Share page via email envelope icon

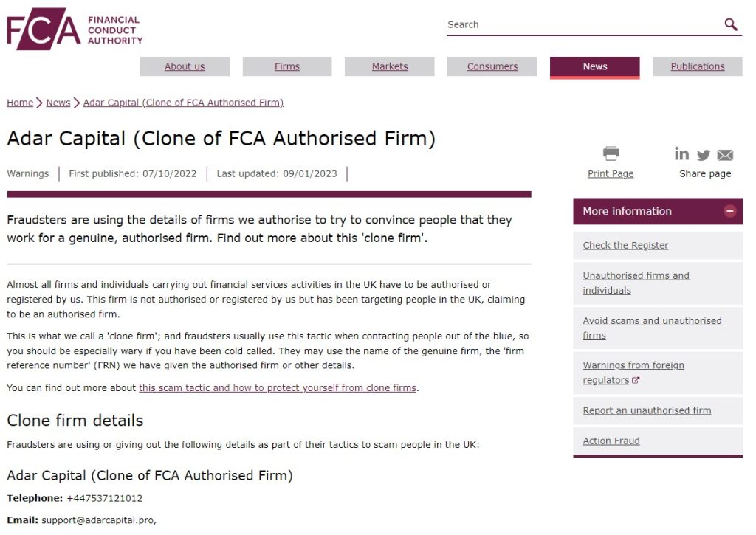725,155
